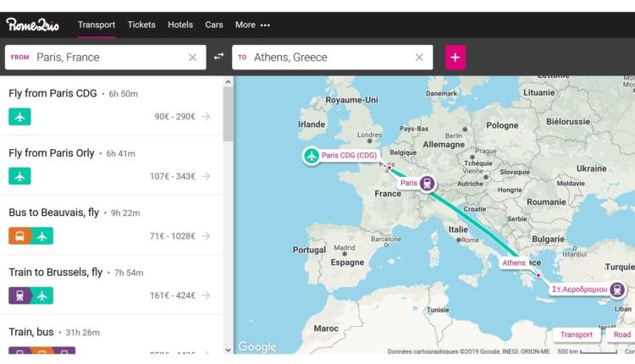Click the route list scrollbar thumb
The image size is (635, 364).
point(228,114)
